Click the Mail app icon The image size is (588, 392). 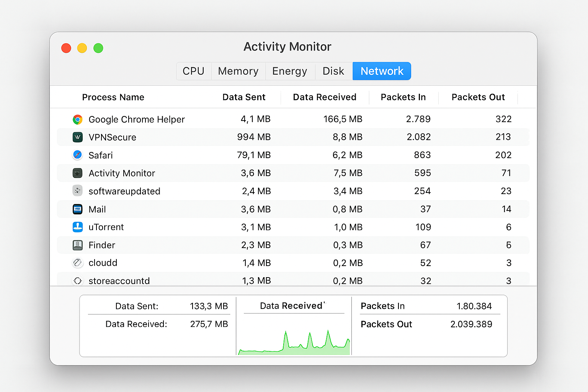pyautogui.click(x=78, y=209)
